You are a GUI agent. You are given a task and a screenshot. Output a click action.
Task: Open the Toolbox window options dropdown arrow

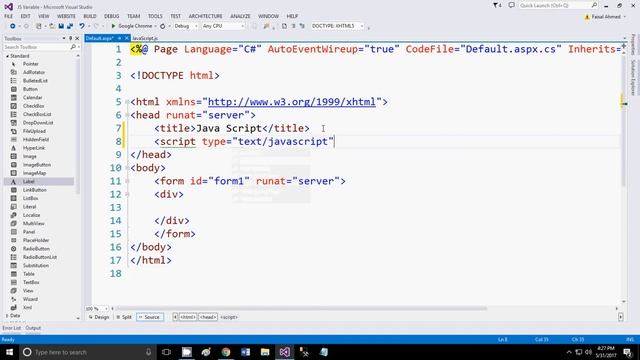click(64, 38)
